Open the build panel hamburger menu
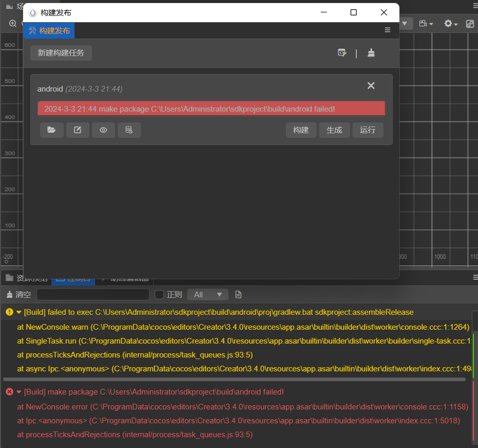 click(388, 30)
